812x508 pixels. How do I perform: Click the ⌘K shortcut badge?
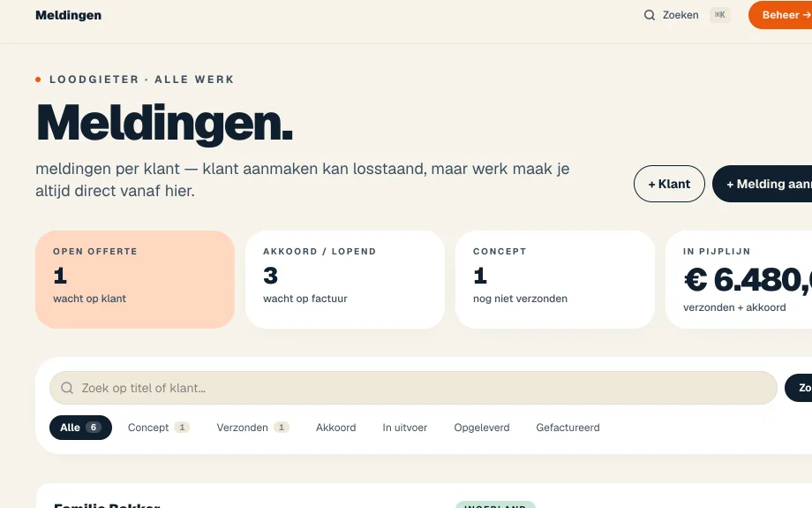tap(720, 15)
